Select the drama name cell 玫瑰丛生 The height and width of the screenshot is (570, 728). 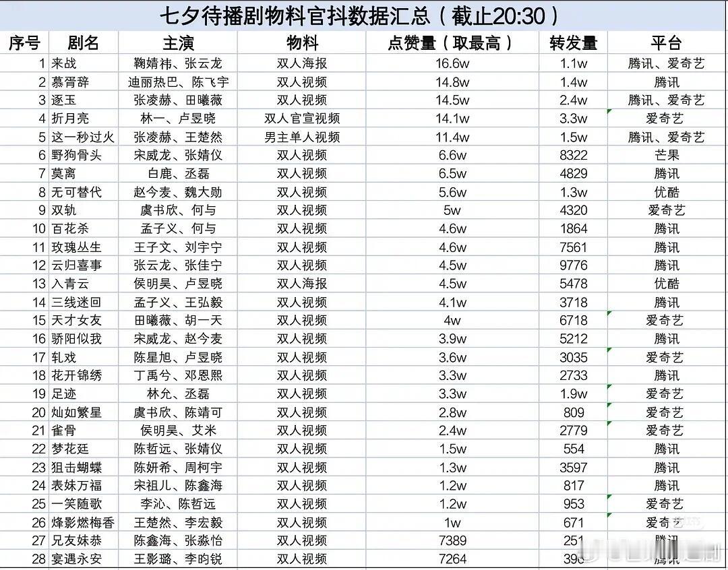tap(83, 247)
